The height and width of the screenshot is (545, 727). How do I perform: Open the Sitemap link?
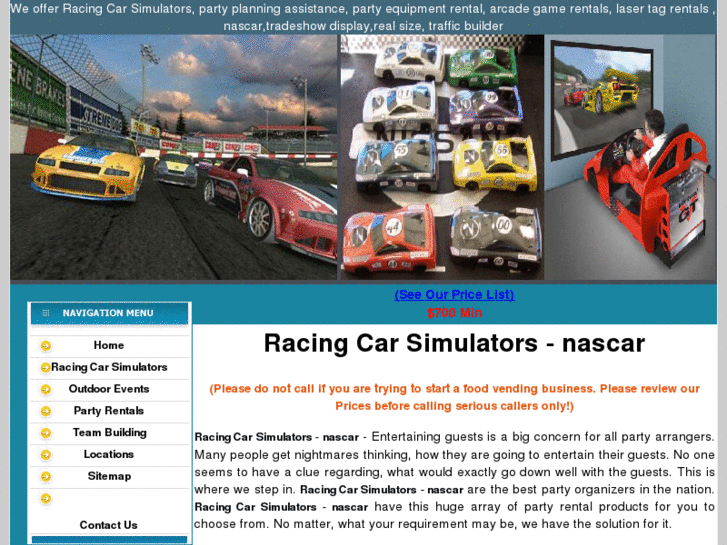[x=109, y=476]
